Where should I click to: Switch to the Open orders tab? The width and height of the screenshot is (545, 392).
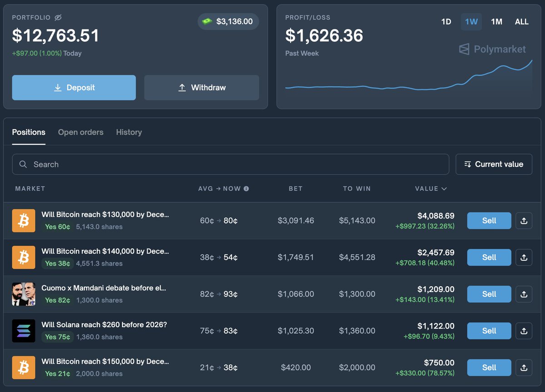click(81, 132)
